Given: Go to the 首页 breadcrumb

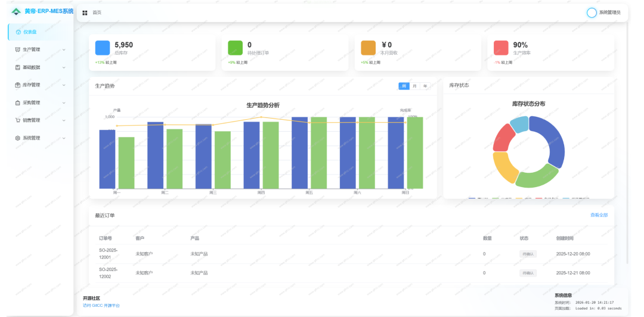Looking at the screenshot, I should 97,13.
